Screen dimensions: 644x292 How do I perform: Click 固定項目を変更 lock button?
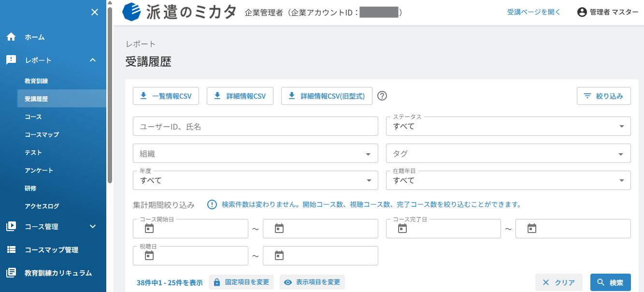tap(242, 282)
